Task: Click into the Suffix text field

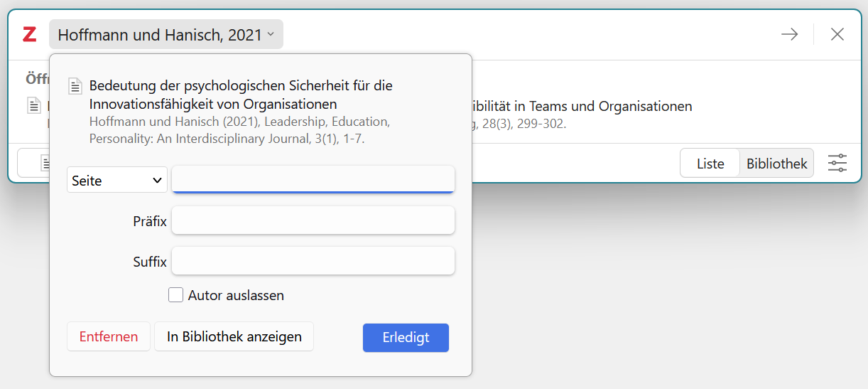Action: pos(313,261)
